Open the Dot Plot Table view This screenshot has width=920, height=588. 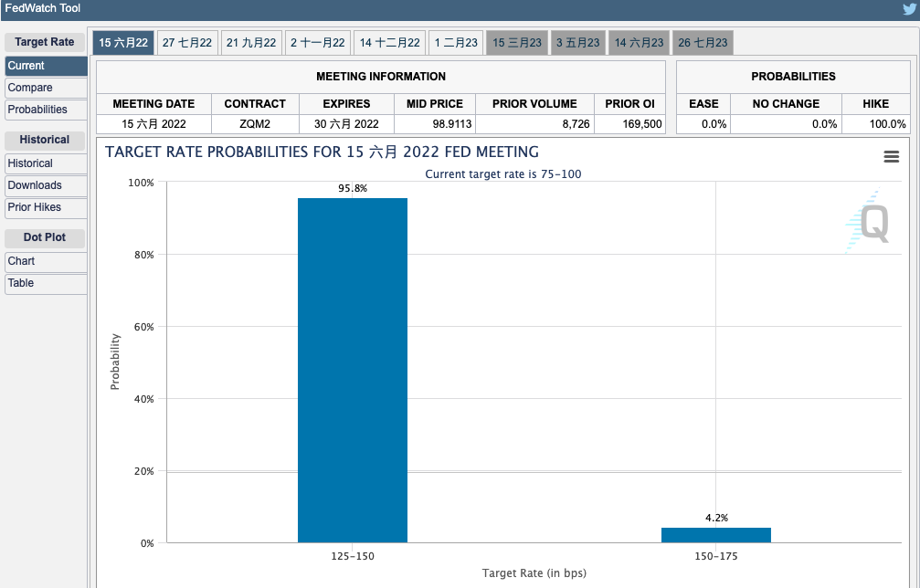[x=47, y=283]
